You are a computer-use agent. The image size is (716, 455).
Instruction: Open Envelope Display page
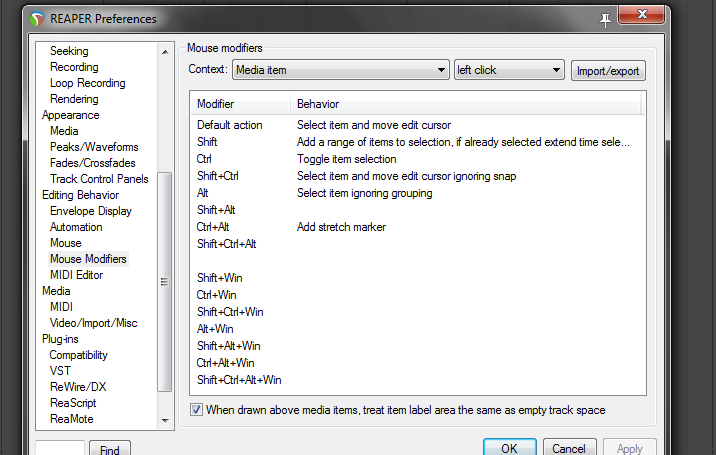(91, 211)
